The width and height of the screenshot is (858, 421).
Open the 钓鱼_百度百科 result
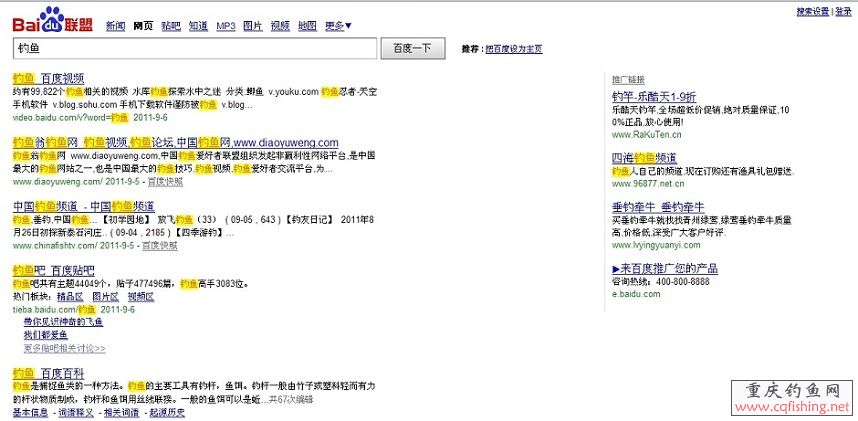point(48,374)
